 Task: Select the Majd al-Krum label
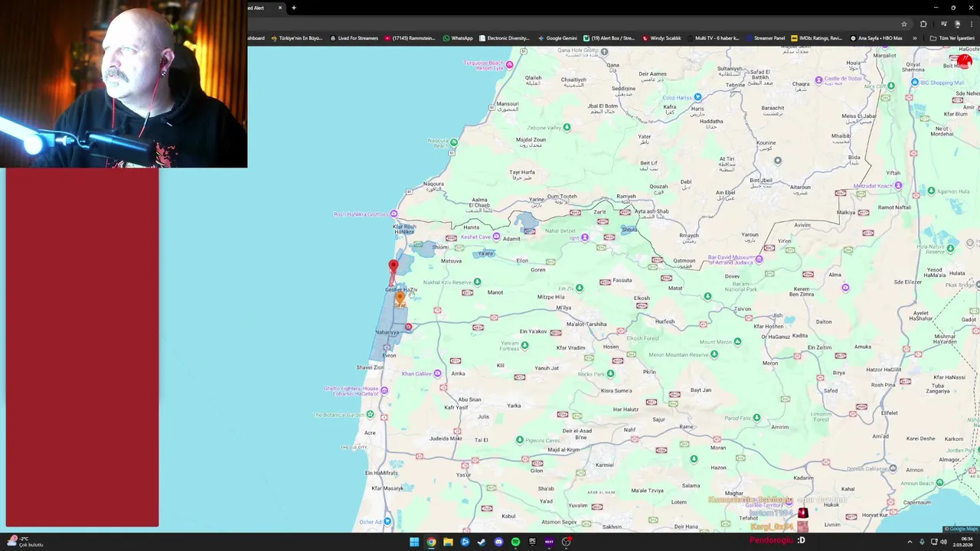click(563, 449)
